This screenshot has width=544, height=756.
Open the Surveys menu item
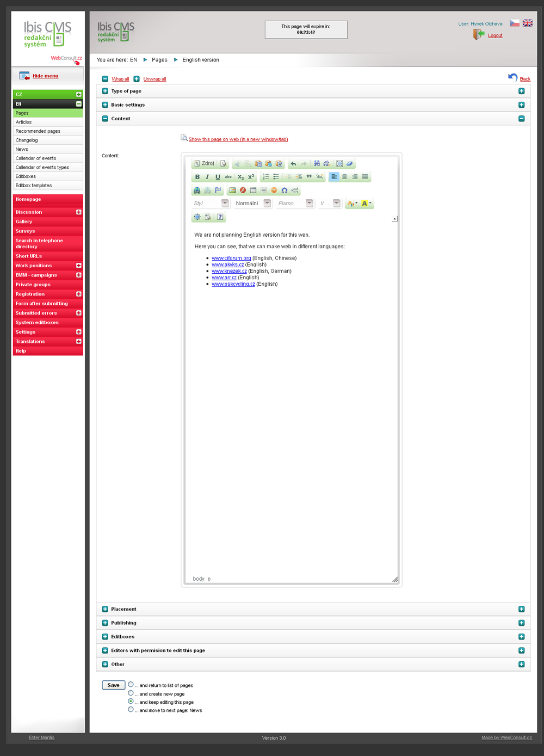(48, 231)
